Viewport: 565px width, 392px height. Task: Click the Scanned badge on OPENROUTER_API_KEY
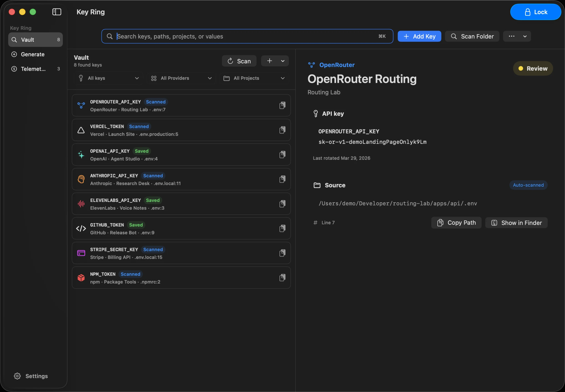click(156, 102)
